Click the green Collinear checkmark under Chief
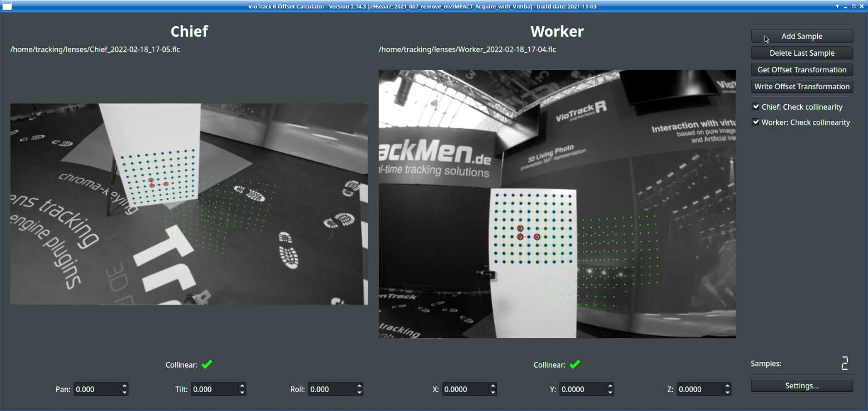 click(207, 365)
